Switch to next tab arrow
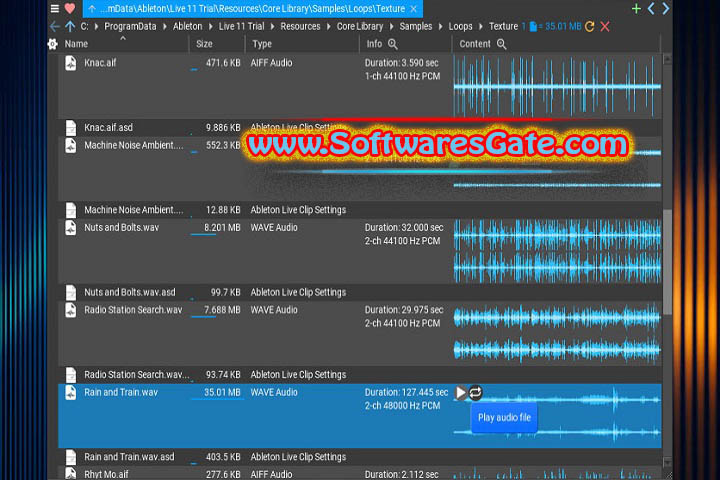Image resolution: width=720 pixels, height=480 pixels. [x=666, y=8]
